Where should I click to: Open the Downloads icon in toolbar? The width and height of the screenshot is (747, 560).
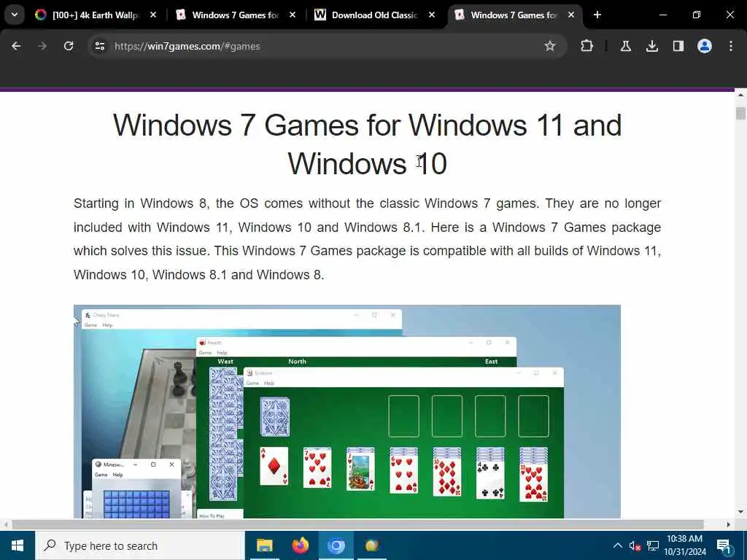pyautogui.click(x=651, y=46)
